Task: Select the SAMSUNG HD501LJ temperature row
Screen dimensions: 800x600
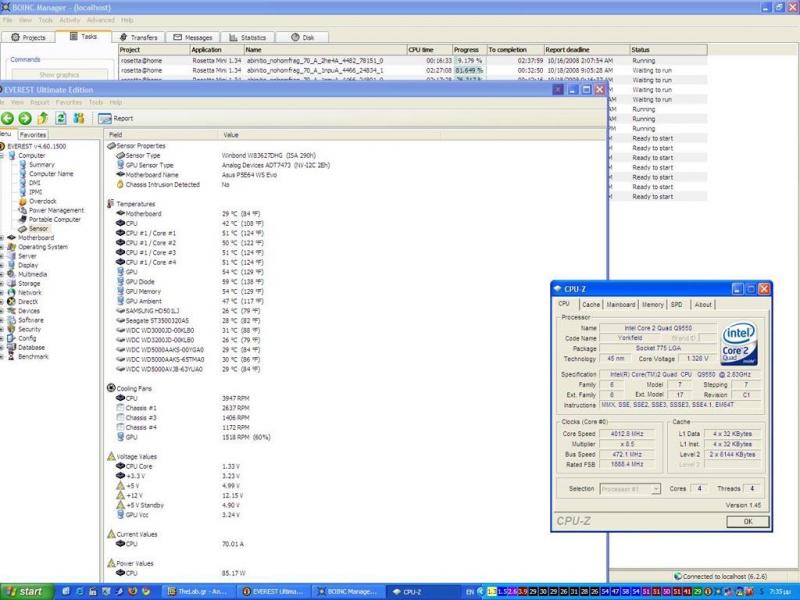Action: [188, 311]
